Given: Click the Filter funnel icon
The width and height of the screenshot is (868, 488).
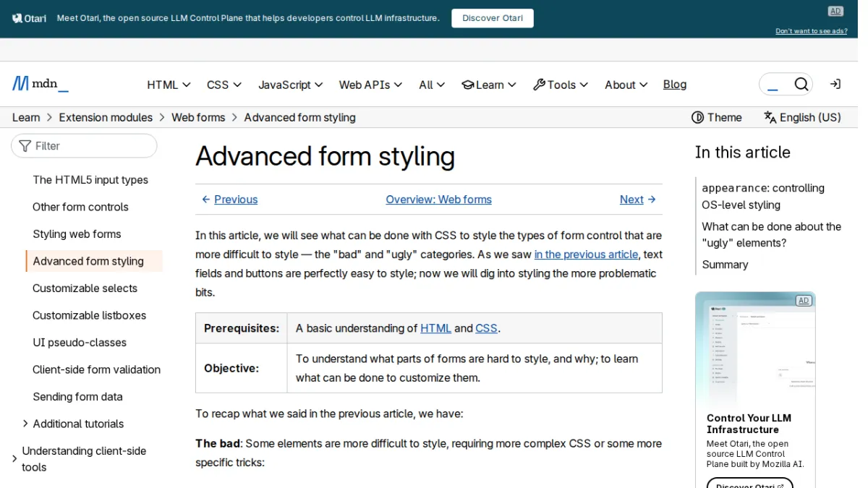Looking at the screenshot, I should coord(25,146).
